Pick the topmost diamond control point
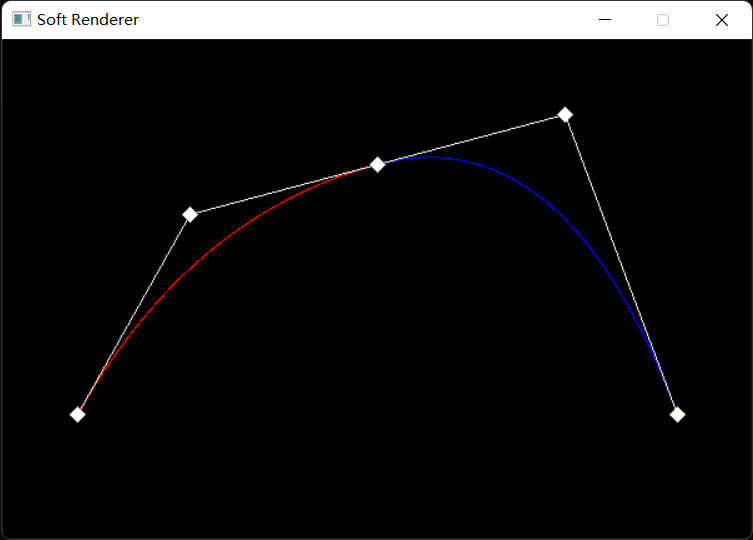 point(565,114)
